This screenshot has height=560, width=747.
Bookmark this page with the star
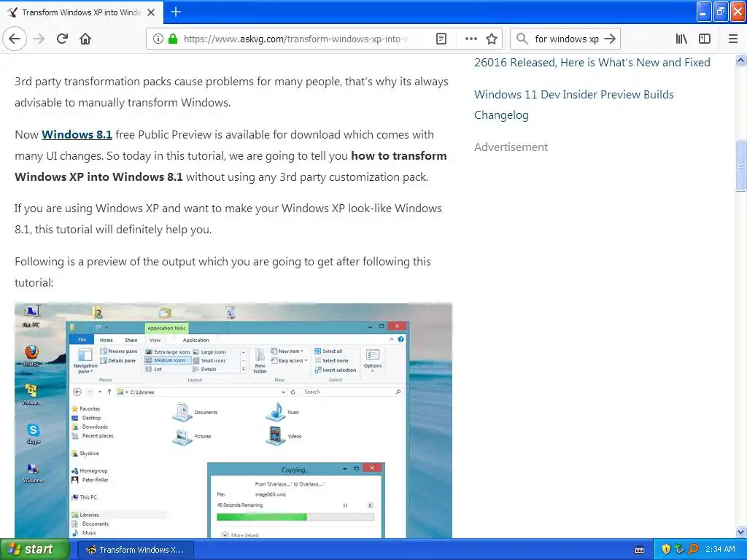pos(492,39)
